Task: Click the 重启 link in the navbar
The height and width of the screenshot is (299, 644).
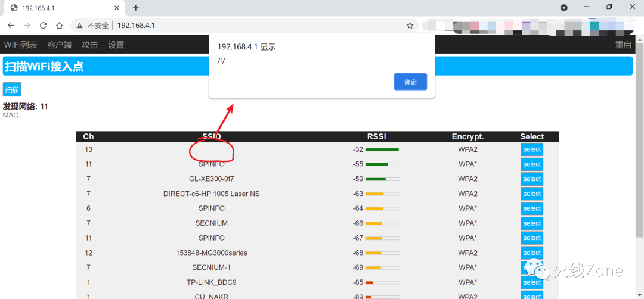Action: 623,45
